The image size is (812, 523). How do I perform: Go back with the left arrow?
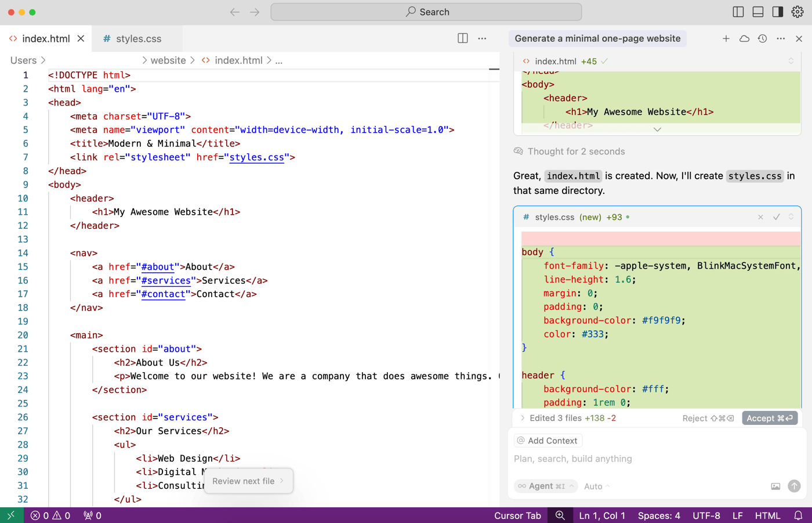pyautogui.click(x=234, y=12)
